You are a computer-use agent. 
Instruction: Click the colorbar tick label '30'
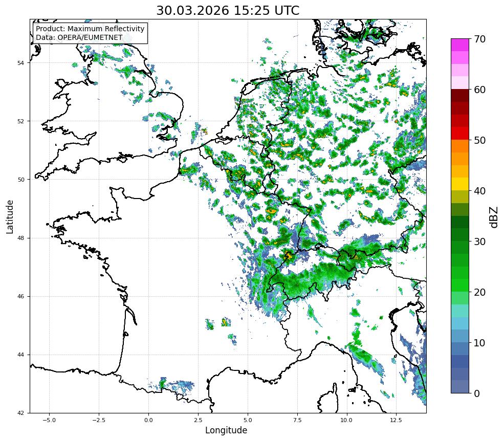pyautogui.click(x=479, y=241)
